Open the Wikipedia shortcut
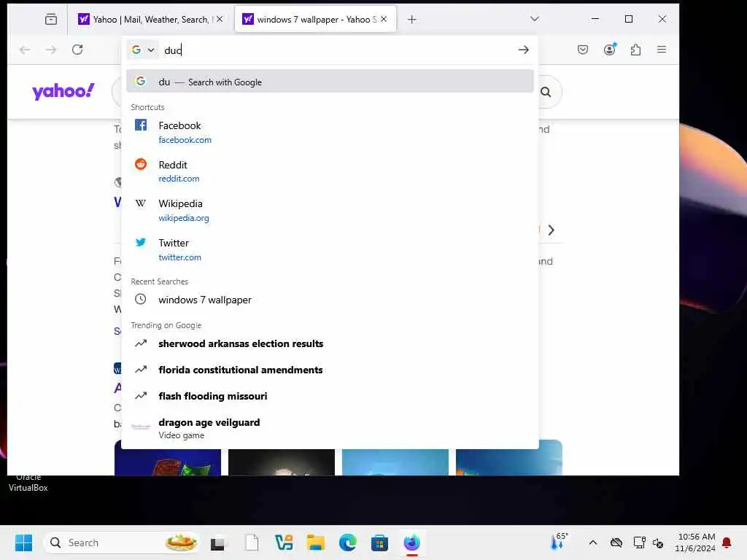This screenshot has width=747, height=560. [330, 210]
